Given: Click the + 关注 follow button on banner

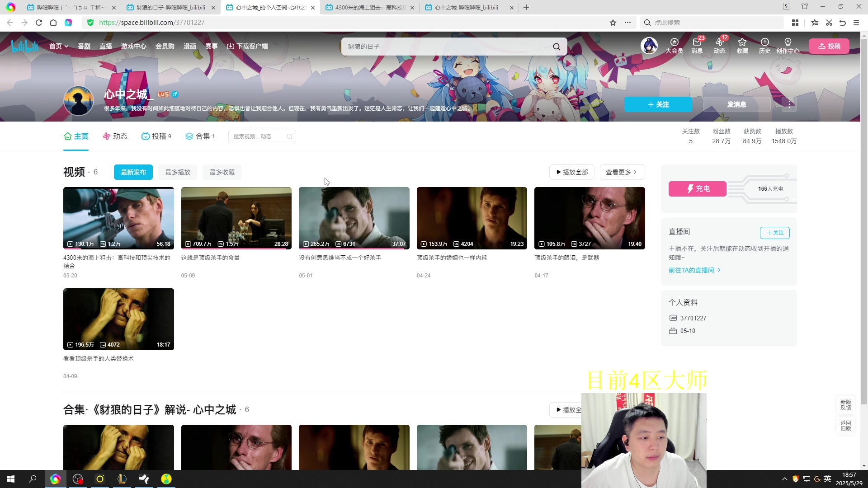Looking at the screenshot, I should coord(658,104).
